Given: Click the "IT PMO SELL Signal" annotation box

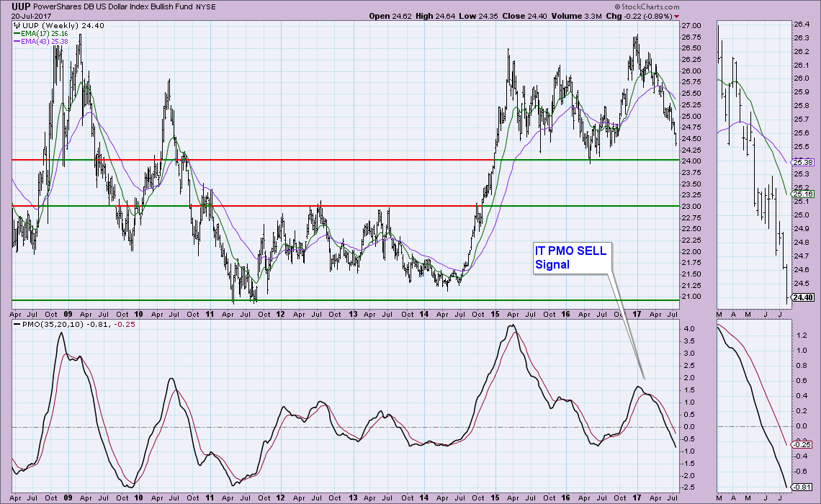Looking at the screenshot, I should (x=573, y=258).
